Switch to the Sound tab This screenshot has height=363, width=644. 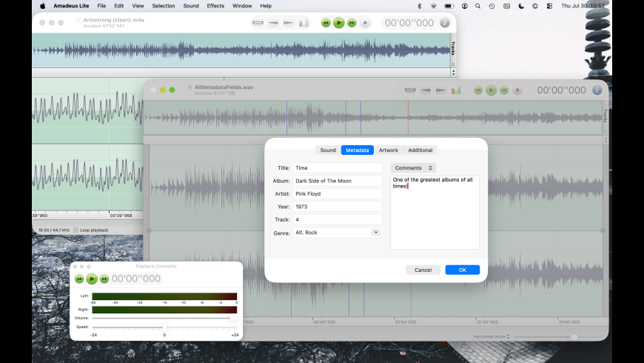coord(328,150)
